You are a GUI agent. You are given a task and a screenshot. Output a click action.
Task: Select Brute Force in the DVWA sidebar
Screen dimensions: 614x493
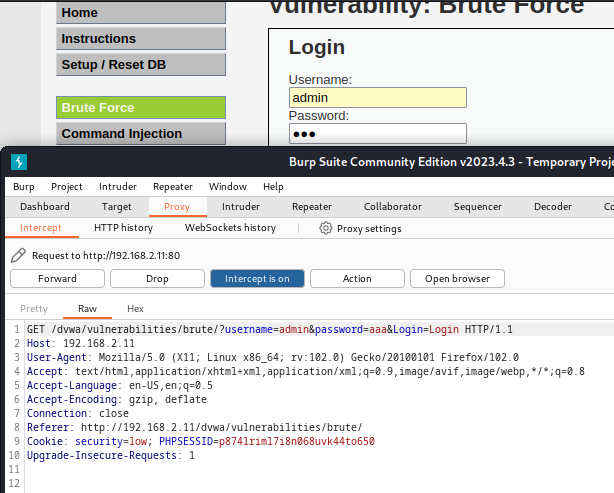[141, 107]
